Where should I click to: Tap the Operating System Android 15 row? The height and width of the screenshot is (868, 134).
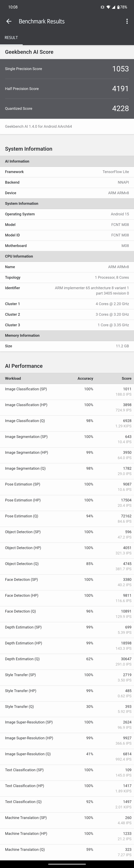(67, 214)
